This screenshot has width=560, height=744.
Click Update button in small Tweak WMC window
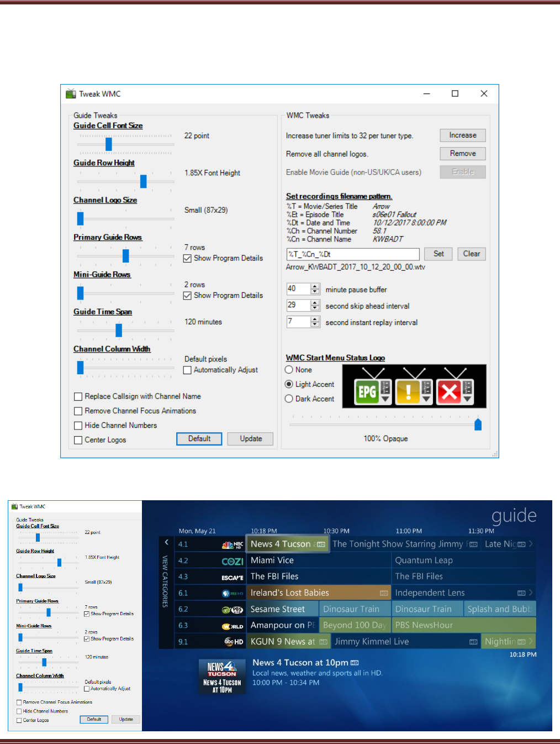coord(126,720)
